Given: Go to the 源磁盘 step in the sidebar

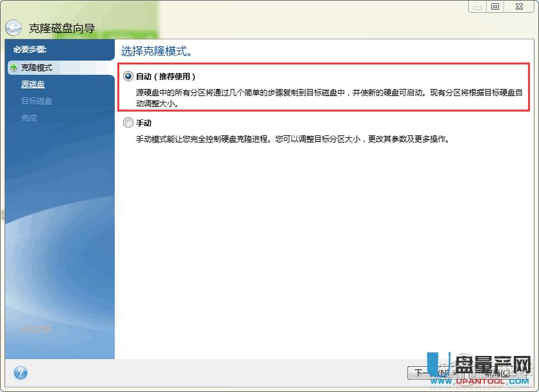Looking at the screenshot, I should point(32,84).
